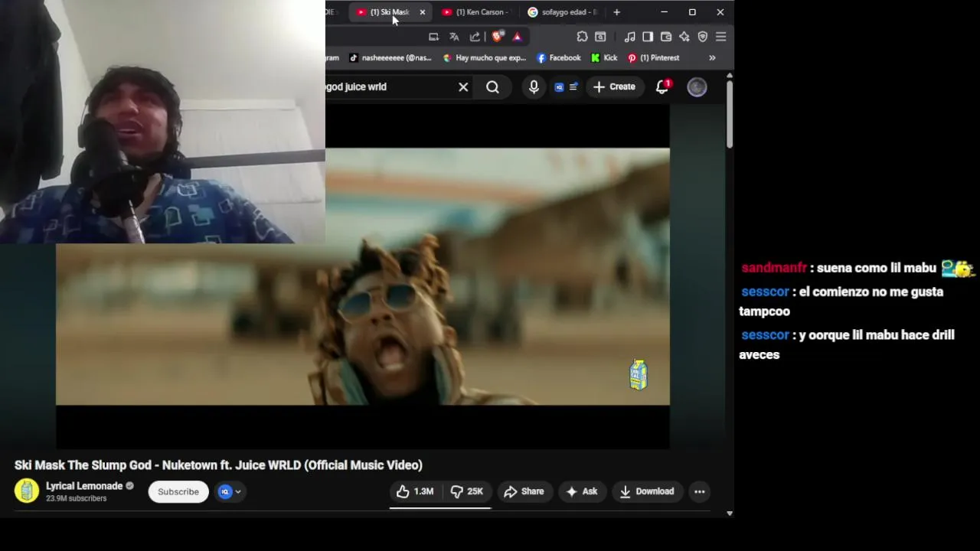Viewport: 980px width, 551px height.
Task: Toggle the browser sidebar panel icon
Action: click(648, 37)
